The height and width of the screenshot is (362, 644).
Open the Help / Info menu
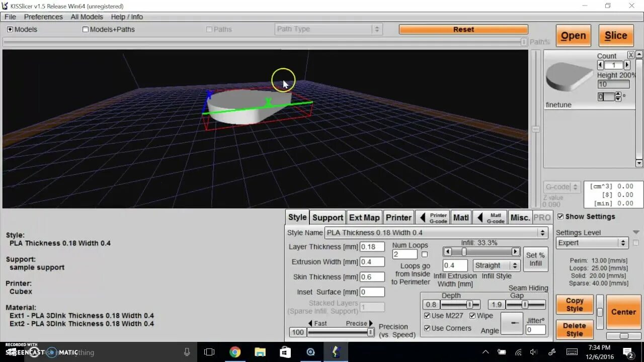coord(127,17)
